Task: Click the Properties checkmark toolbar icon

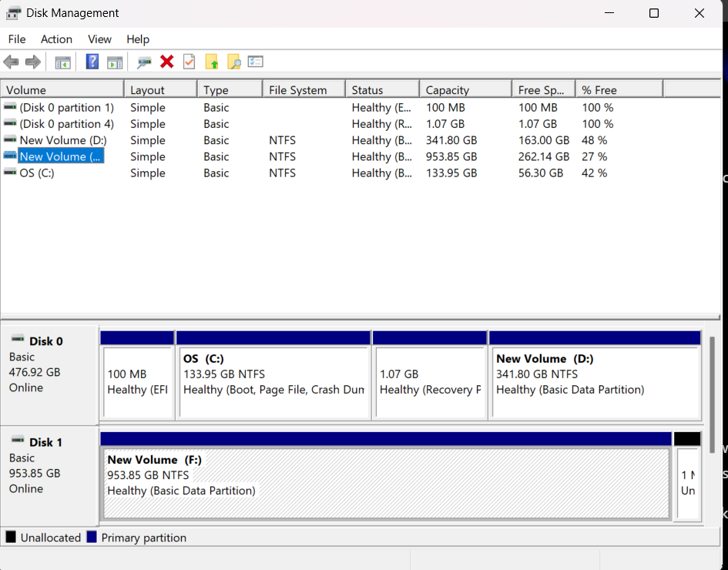Action: (x=189, y=62)
